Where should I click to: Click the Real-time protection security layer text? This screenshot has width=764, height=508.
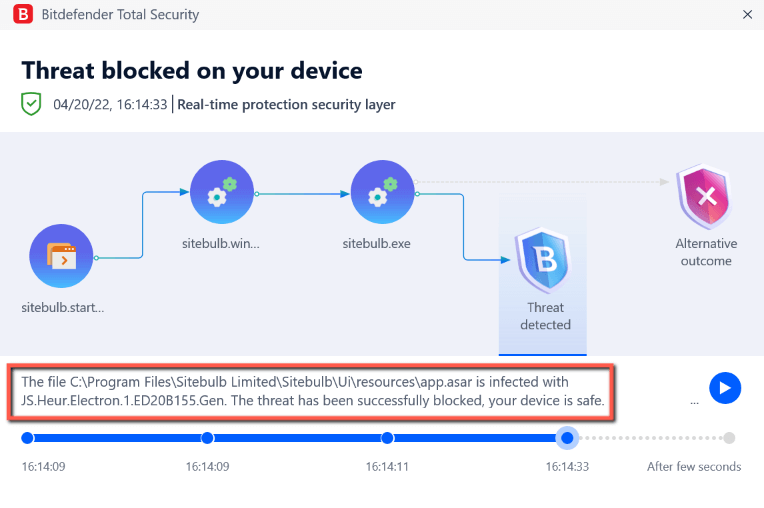pyautogui.click(x=286, y=105)
